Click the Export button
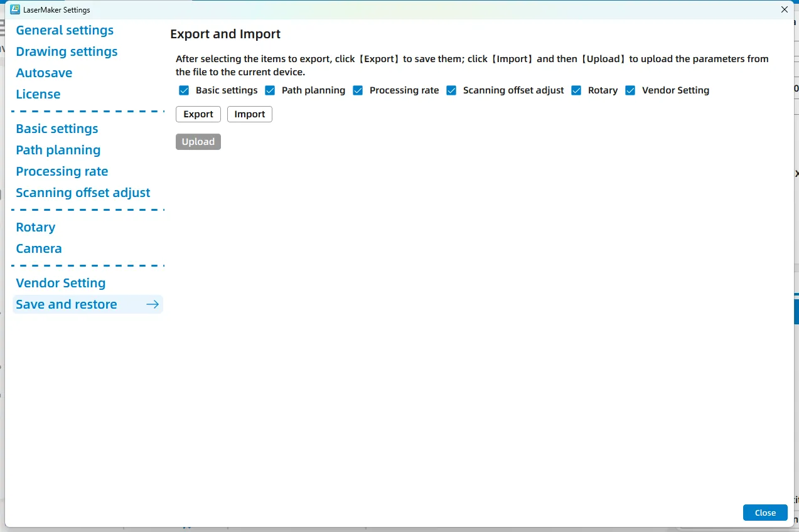The height and width of the screenshot is (532, 799). 198,114
